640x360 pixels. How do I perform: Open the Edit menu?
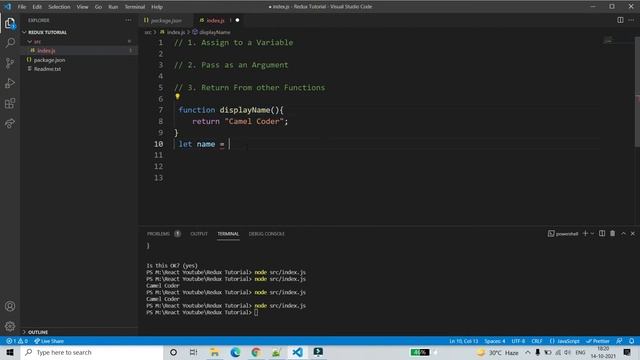tap(37, 7)
